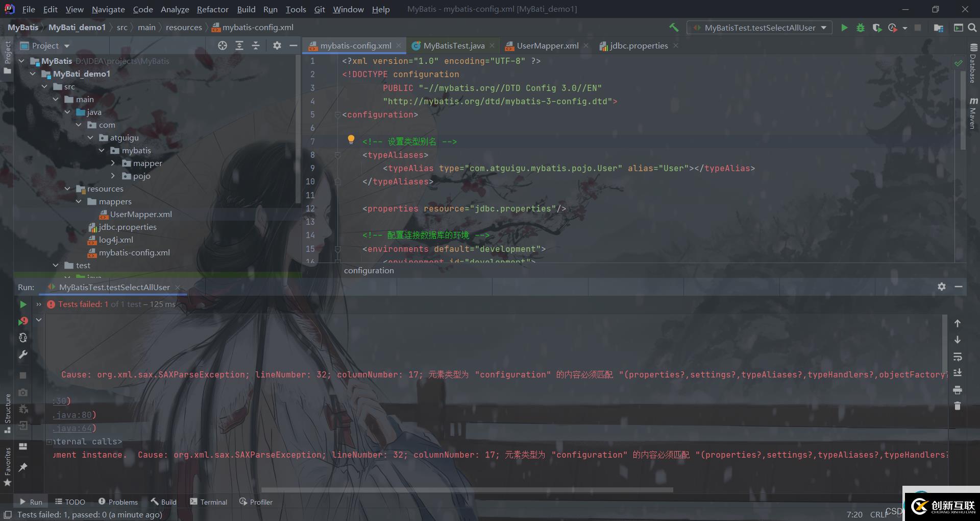Jump up the stack trace with the arrow
This screenshot has width=980, height=521.
(x=958, y=323)
